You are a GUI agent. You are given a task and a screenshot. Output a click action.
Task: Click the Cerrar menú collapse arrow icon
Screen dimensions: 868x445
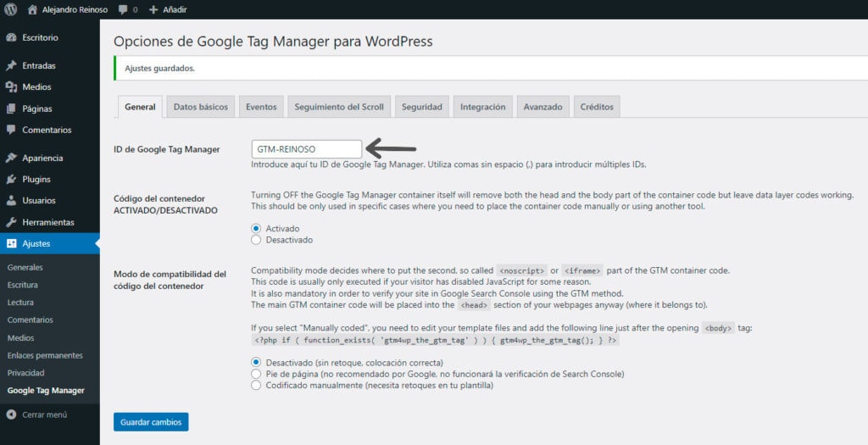point(11,414)
